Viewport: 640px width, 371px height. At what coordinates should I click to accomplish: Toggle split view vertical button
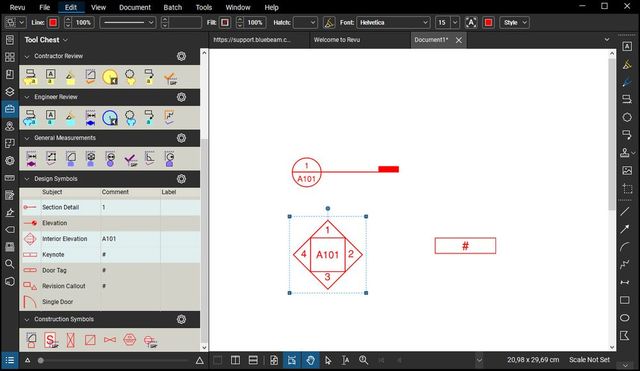(236, 360)
